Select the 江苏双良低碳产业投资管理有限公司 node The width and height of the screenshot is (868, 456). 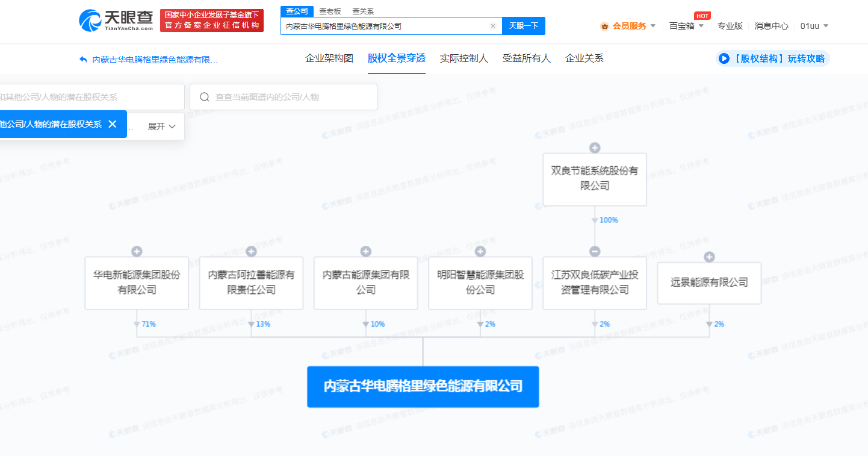[x=595, y=283]
